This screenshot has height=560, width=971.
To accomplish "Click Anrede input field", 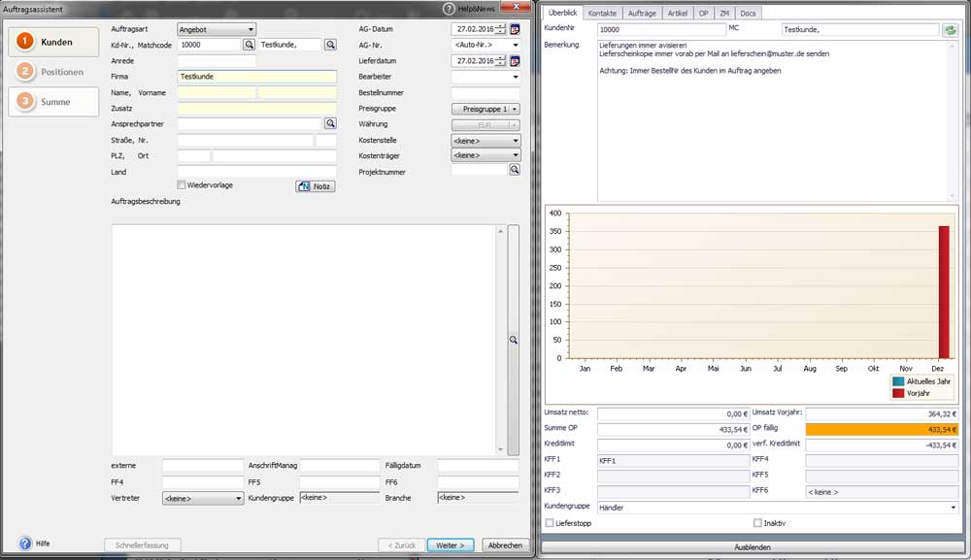I will coord(217,60).
